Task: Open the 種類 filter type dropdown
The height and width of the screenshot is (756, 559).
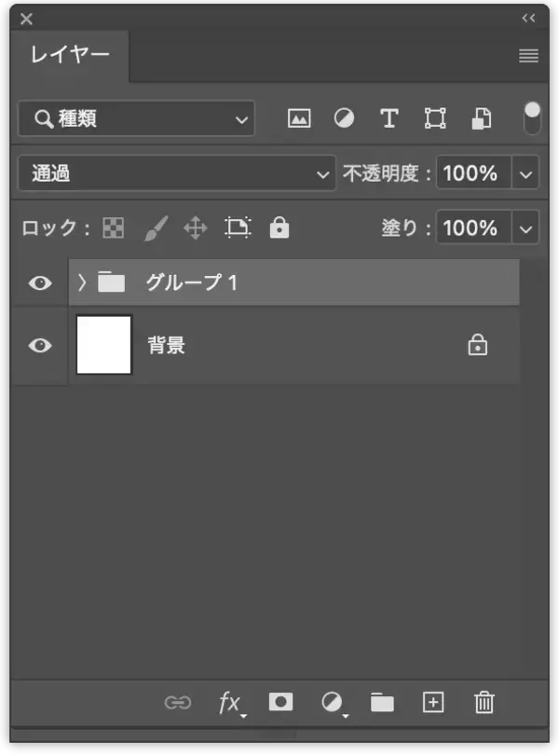Action: [x=136, y=118]
